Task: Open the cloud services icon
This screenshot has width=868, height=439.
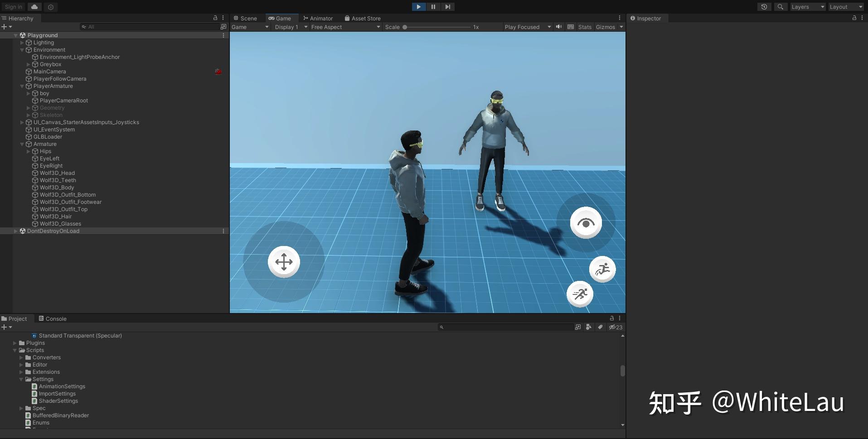Action: tap(34, 7)
